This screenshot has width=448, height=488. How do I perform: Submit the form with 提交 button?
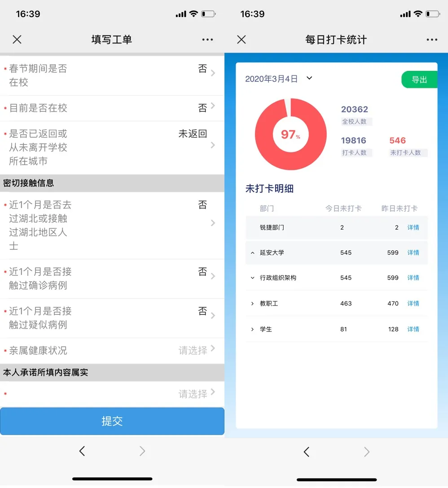(x=112, y=421)
